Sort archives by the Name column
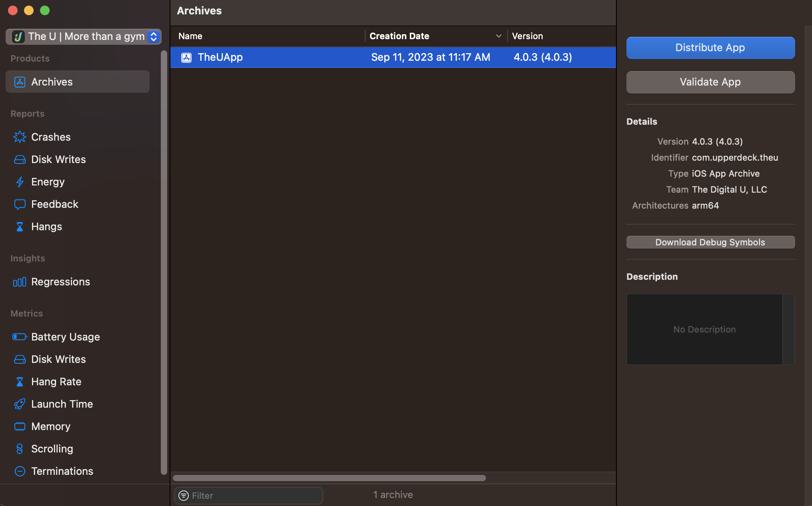Screen dimensions: 812x506 point(190,36)
